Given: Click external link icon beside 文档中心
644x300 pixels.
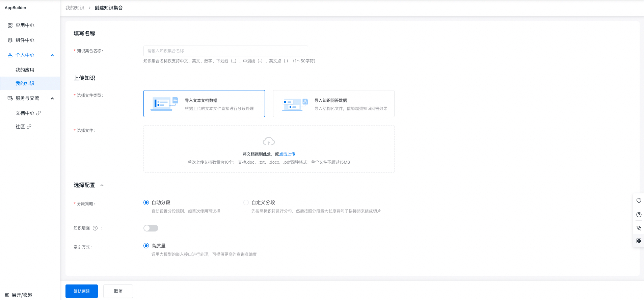Looking at the screenshot, I should click(38, 113).
